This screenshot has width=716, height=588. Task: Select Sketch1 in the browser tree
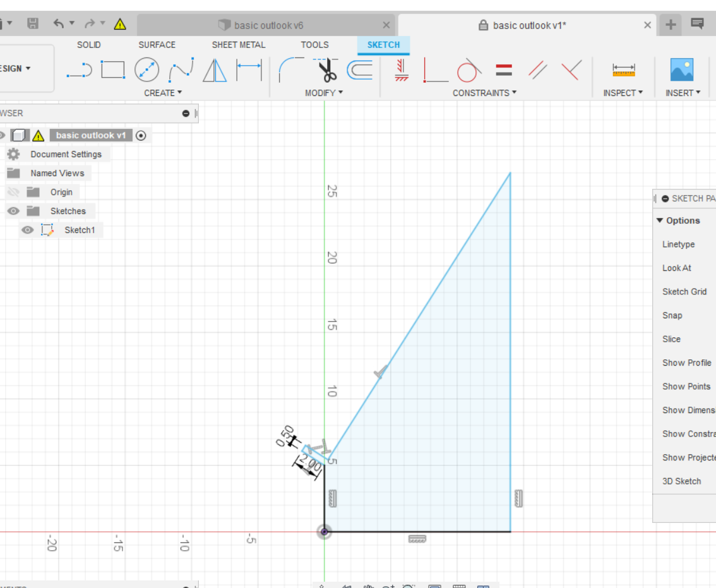pyautogui.click(x=80, y=230)
